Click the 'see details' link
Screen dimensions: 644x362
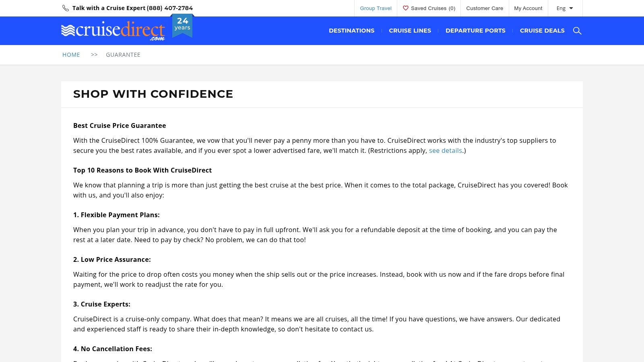446,150
